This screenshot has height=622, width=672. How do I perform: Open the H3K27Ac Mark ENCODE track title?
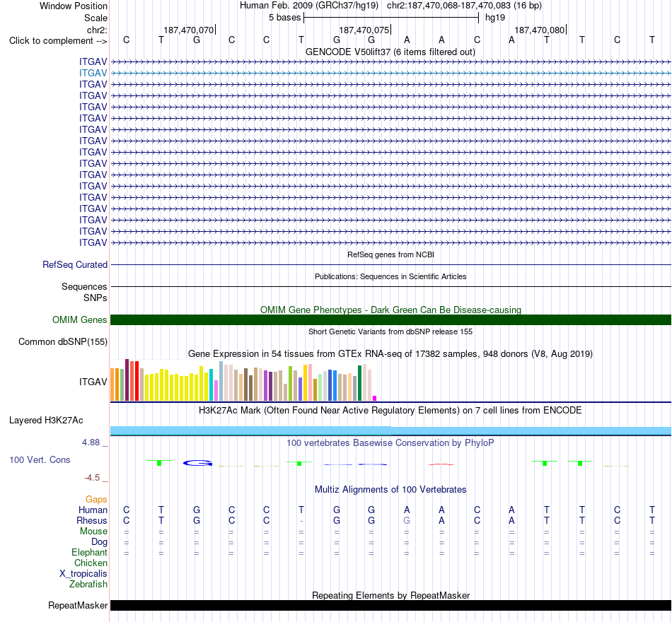pos(390,411)
